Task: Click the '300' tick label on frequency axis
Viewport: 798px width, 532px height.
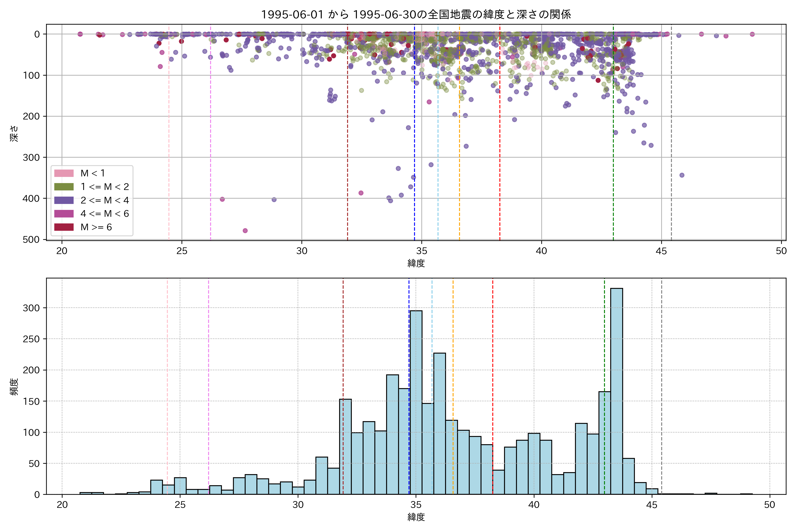Action: pos(31,308)
